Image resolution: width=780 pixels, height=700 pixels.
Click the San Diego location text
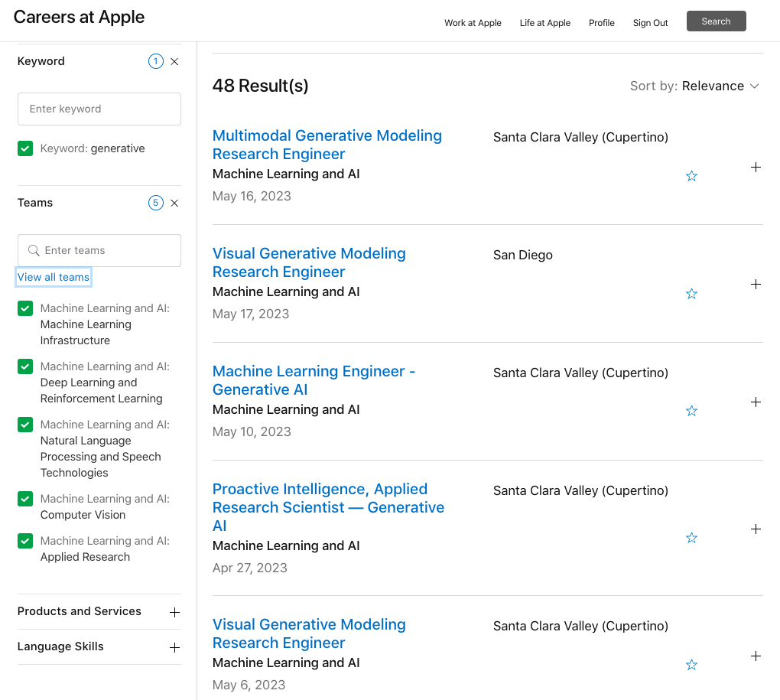[523, 256]
